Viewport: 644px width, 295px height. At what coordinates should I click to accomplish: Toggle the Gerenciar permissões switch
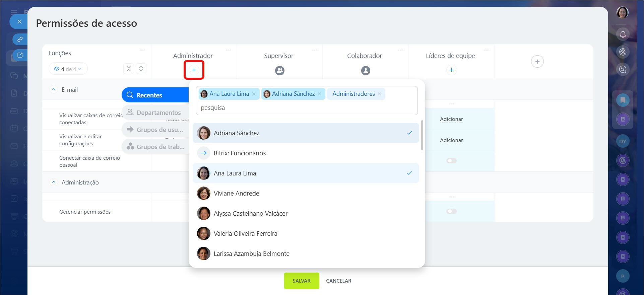[451, 211]
